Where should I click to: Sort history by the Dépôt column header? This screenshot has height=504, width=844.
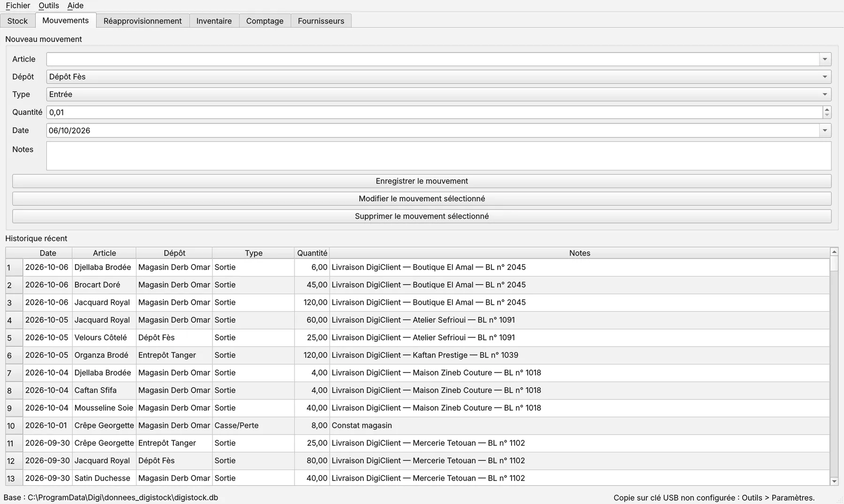[x=174, y=253]
